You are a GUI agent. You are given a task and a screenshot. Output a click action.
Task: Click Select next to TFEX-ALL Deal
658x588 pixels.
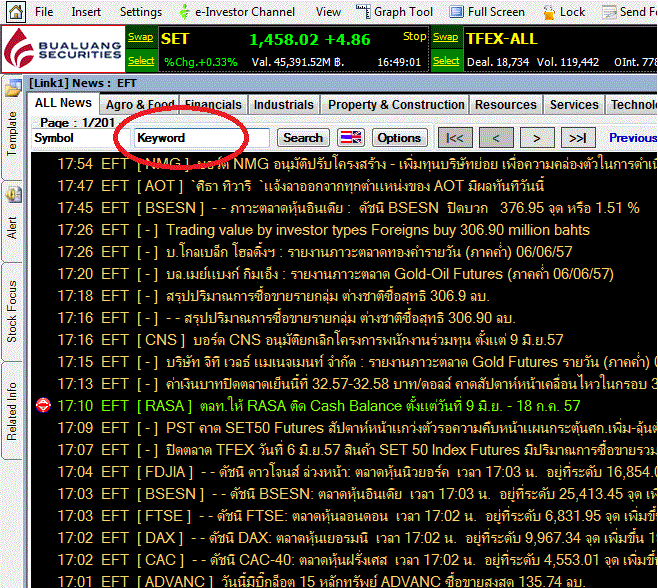pyautogui.click(x=446, y=61)
